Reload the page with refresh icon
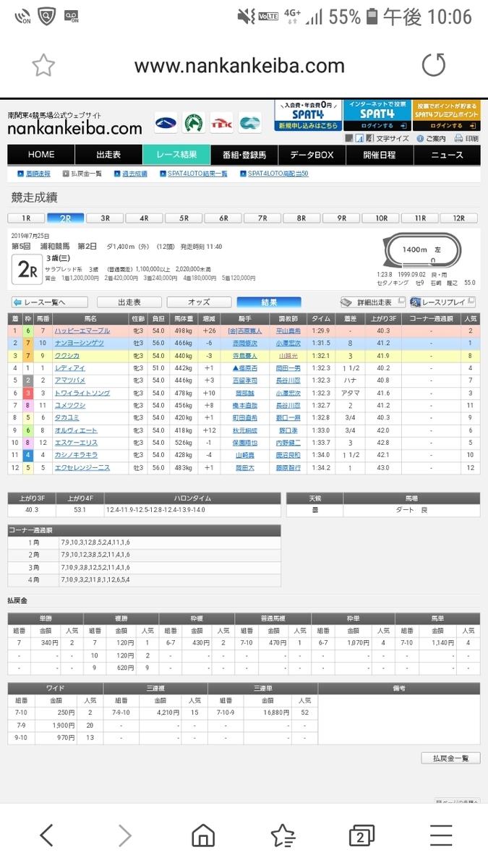This screenshot has width=488, height=868. 434,66
